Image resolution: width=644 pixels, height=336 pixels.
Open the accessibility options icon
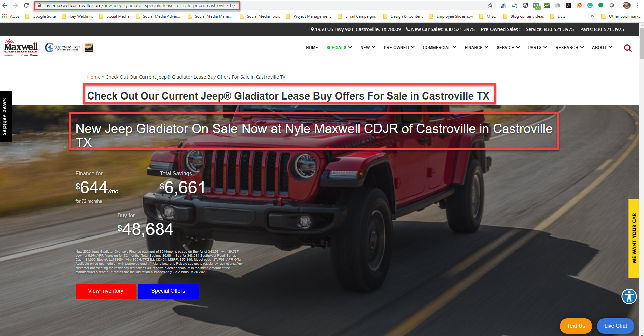click(629, 297)
